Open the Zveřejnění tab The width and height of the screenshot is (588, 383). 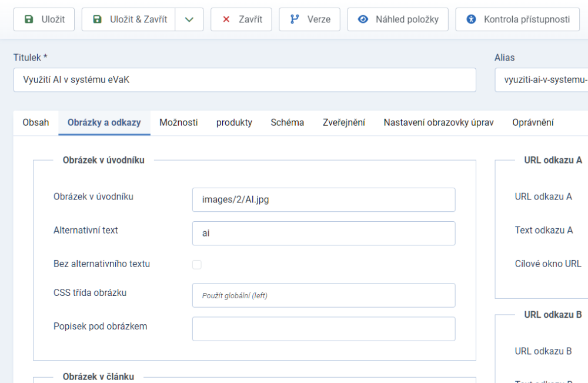coord(343,122)
